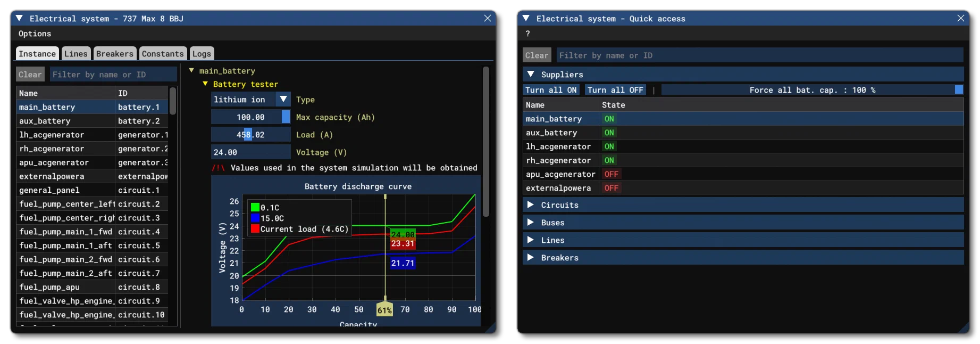Screen dimensions: 980x344
Task: Switch to the Breakers tab
Action: coord(114,54)
